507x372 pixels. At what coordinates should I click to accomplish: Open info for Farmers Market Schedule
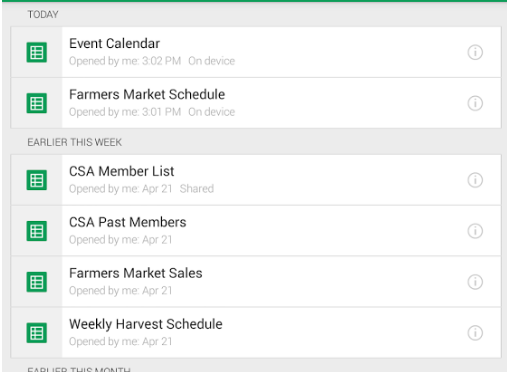(x=475, y=103)
